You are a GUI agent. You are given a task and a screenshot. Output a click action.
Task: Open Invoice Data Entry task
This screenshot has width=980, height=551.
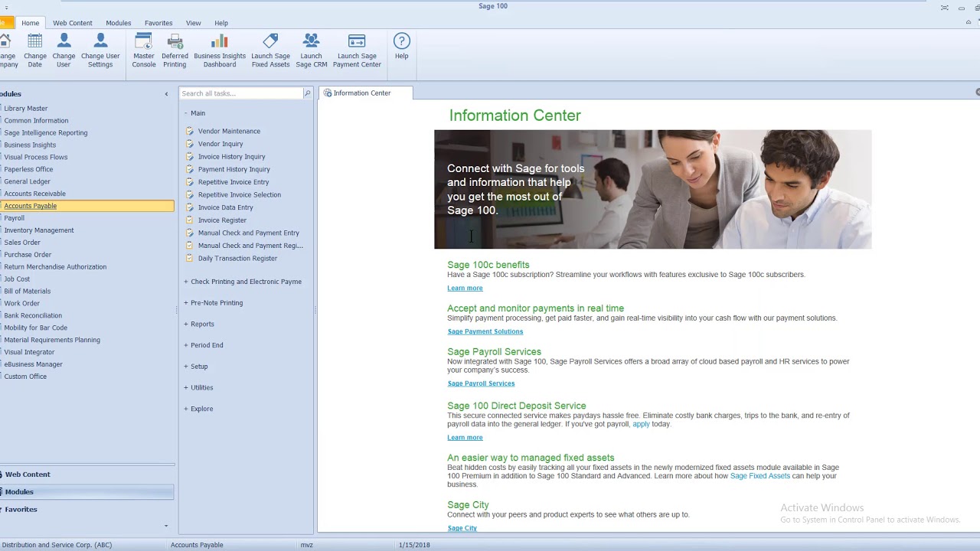(x=225, y=207)
